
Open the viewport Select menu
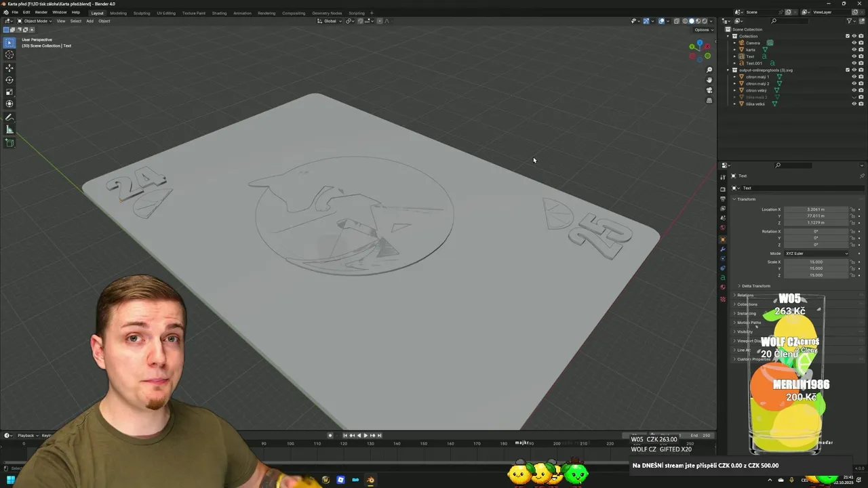(75, 21)
